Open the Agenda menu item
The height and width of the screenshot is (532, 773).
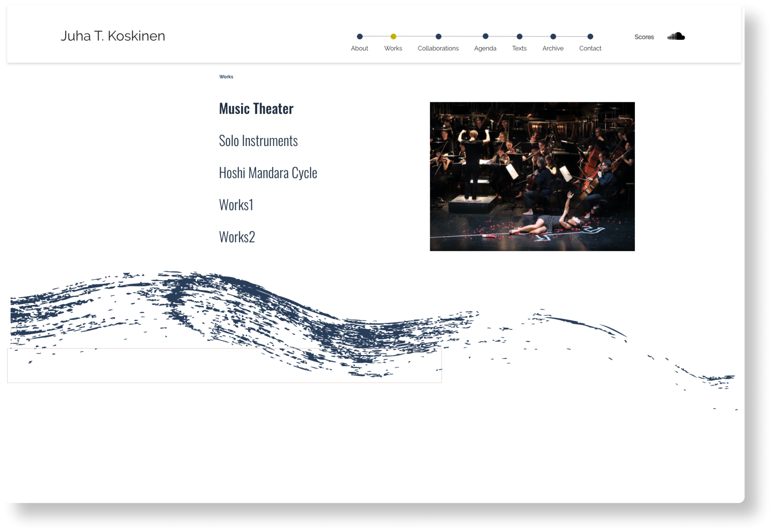point(485,48)
